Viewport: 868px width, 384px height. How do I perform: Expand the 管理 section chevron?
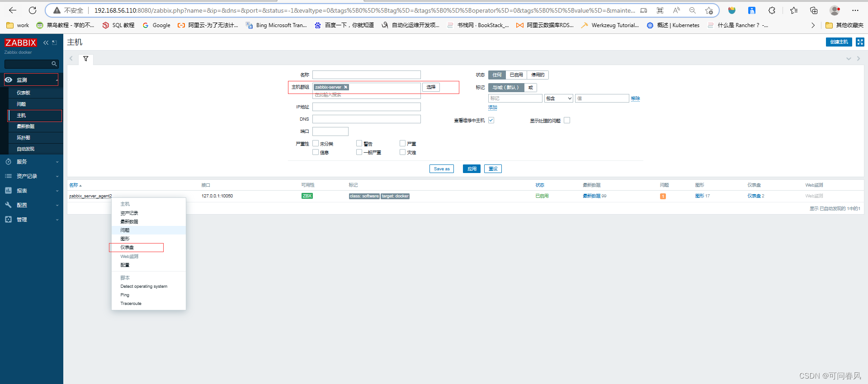click(57, 220)
